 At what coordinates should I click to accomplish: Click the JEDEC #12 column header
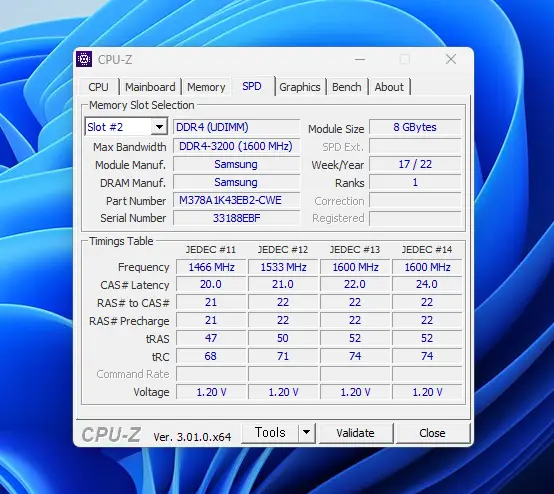pos(283,250)
